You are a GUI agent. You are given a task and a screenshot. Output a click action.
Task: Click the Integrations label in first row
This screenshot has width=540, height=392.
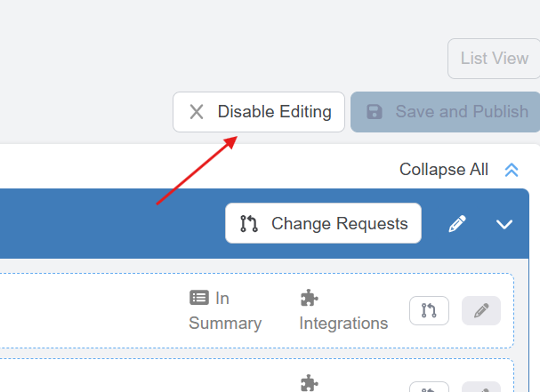tap(343, 323)
